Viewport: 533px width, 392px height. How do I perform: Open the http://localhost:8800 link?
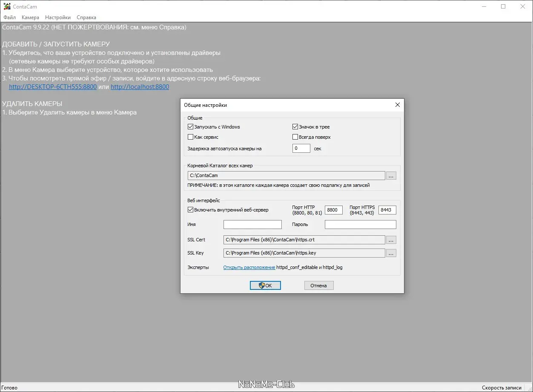140,87
